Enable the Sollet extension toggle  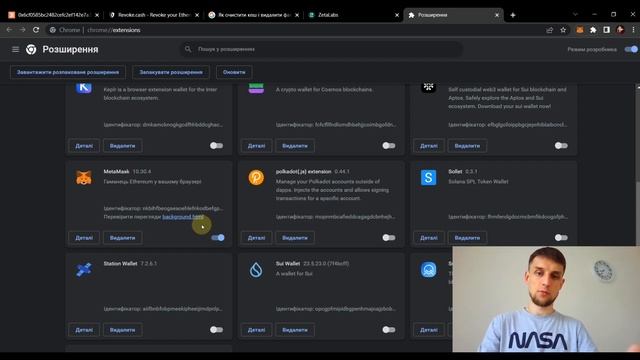[561, 238]
